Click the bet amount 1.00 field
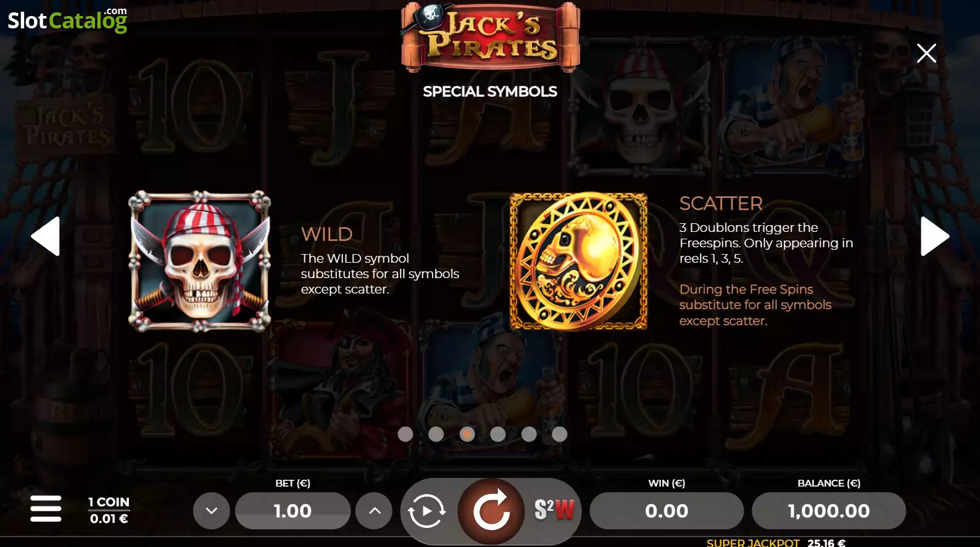Viewport: 980px width, 547px height. (x=293, y=511)
